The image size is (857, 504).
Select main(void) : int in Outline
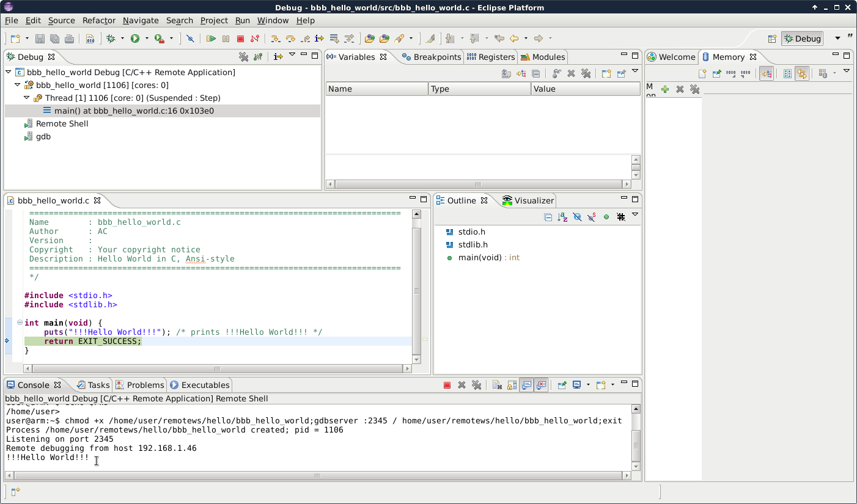coord(489,257)
